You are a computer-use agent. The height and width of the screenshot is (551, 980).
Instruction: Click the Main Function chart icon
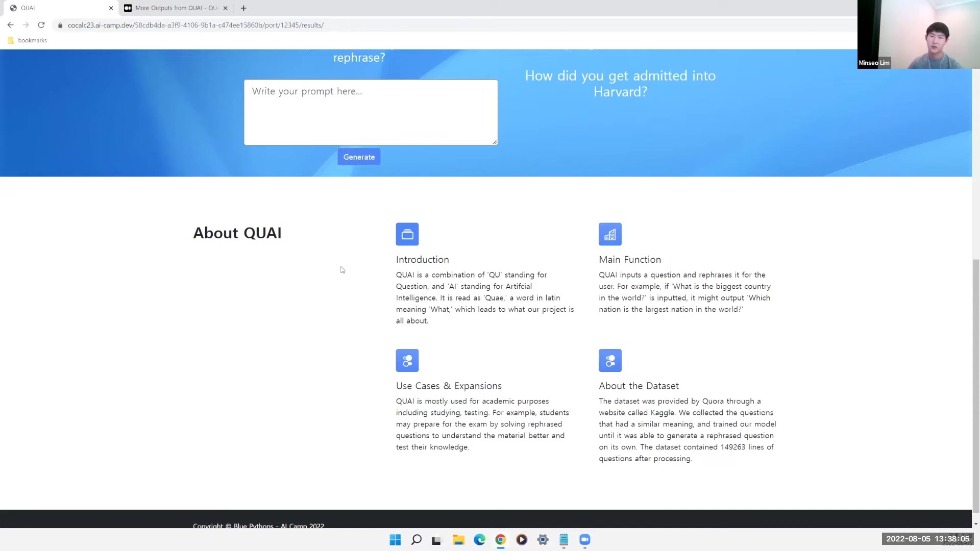(610, 234)
